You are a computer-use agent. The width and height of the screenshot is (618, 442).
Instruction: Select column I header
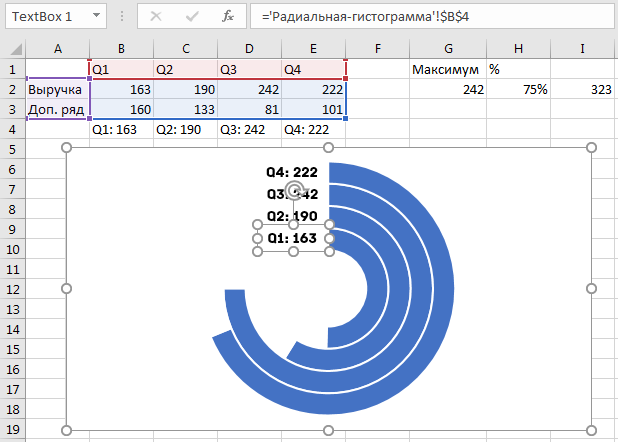point(583,49)
